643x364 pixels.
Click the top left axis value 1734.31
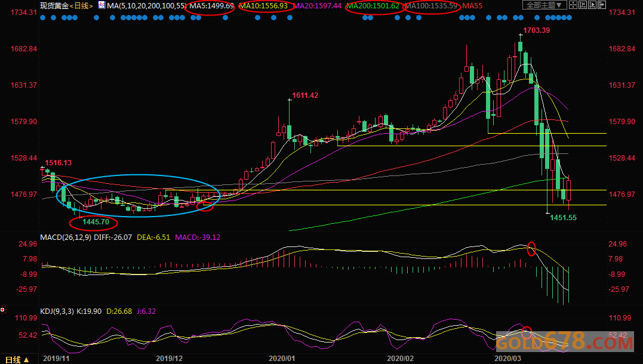[x=24, y=13]
